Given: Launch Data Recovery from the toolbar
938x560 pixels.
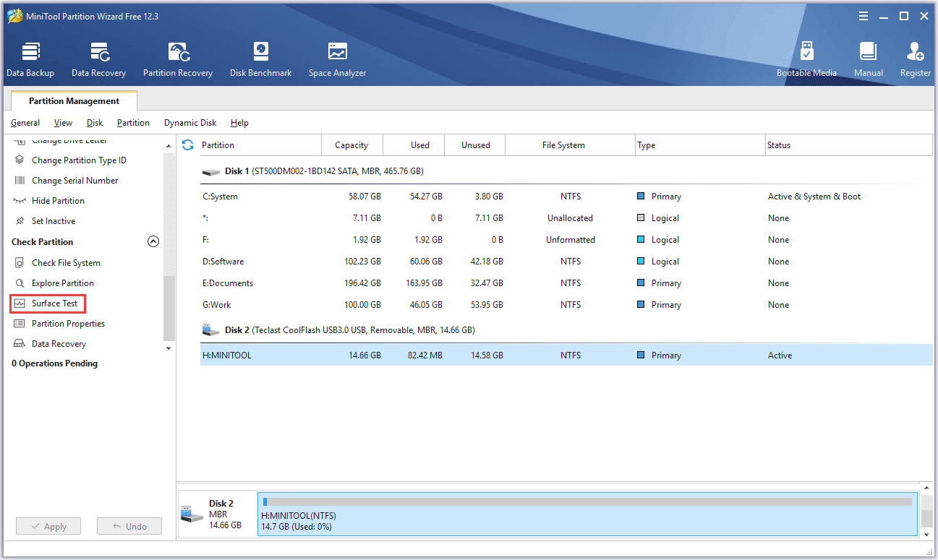Looking at the screenshot, I should click(x=98, y=60).
